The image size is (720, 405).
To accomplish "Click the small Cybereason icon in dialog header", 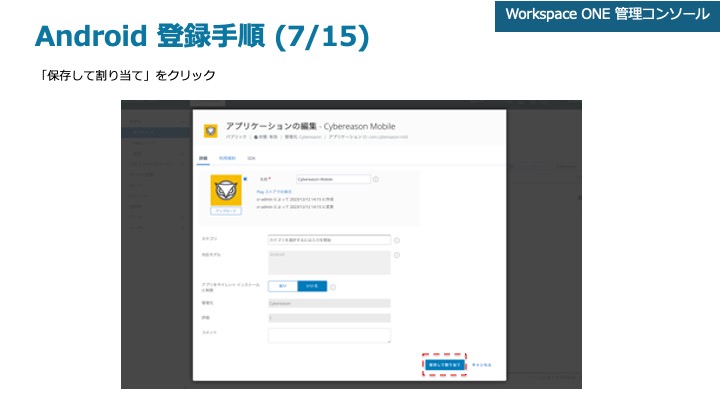I will click(x=211, y=131).
